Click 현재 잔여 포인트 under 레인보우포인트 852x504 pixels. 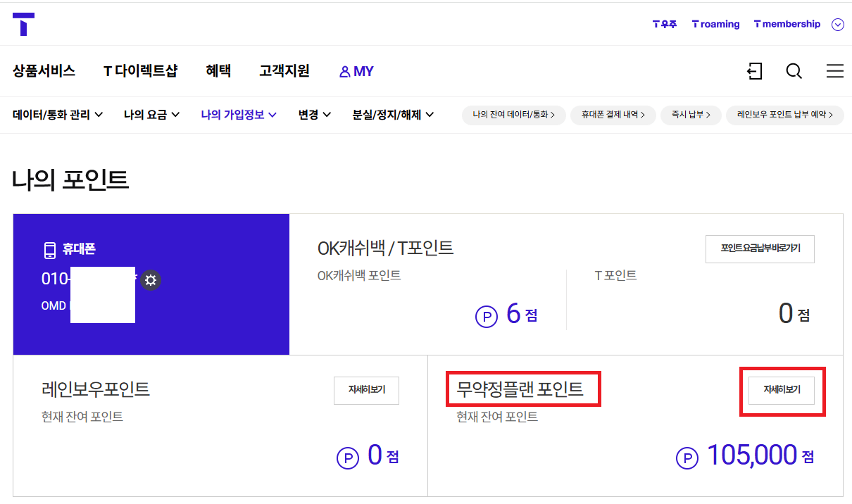click(x=82, y=417)
